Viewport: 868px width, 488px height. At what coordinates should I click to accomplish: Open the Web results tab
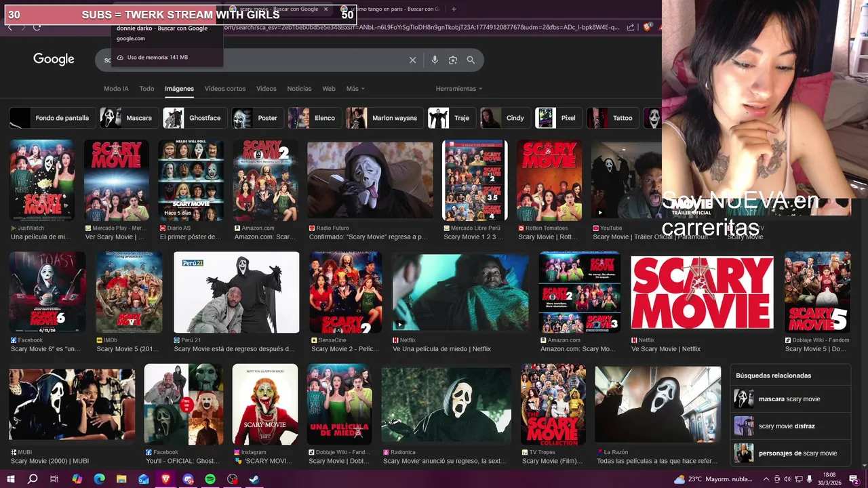(329, 89)
